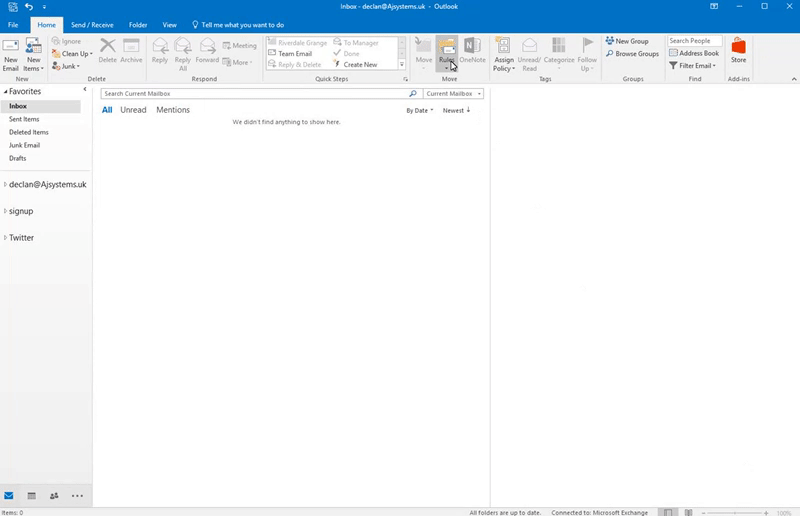
Task: Create a New Email message
Action: 11,55
